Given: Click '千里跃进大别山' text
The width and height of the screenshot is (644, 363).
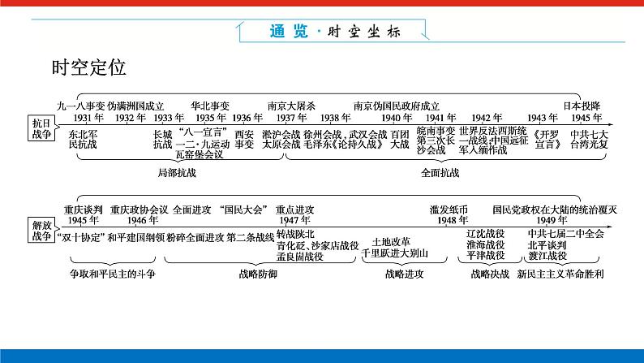Looking at the screenshot, I should (395, 253).
